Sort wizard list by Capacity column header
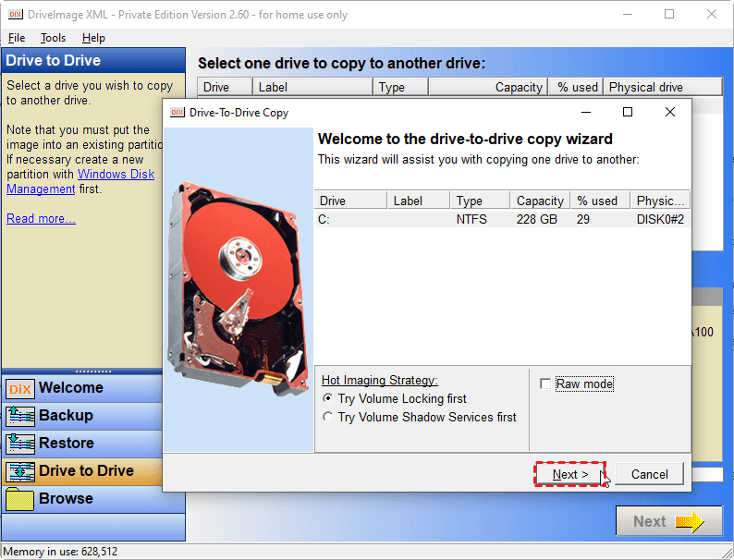 (x=539, y=201)
